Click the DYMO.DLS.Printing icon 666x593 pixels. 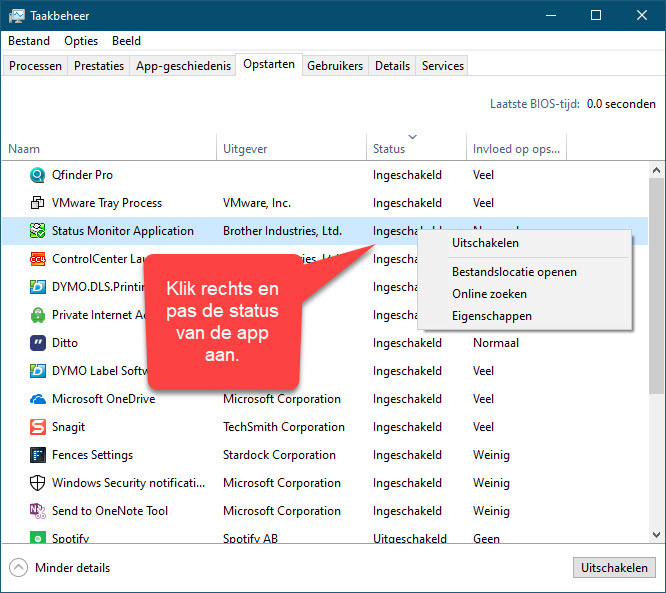[x=37, y=287]
